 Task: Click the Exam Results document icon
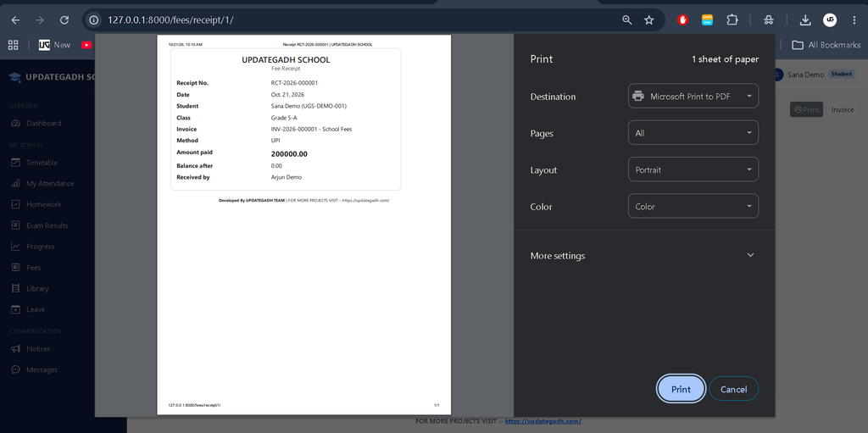coord(15,225)
